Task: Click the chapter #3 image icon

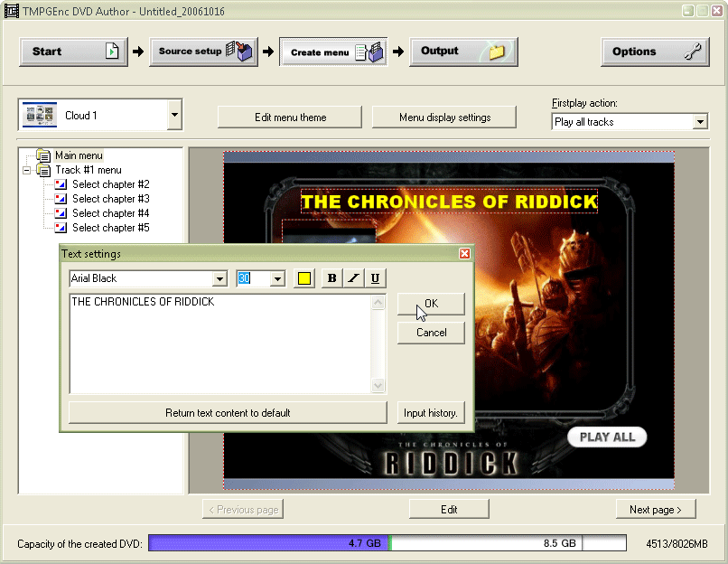Action: coord(61,199)
